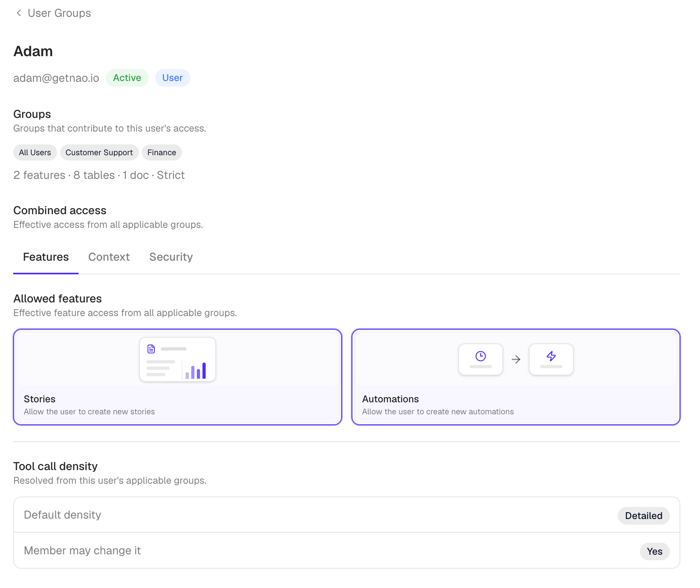Image resolution: width=700 pixels, height=588 pixels.
Task: Click 'Effective access from all applicable groups.' text
Action: click(108, 225)
